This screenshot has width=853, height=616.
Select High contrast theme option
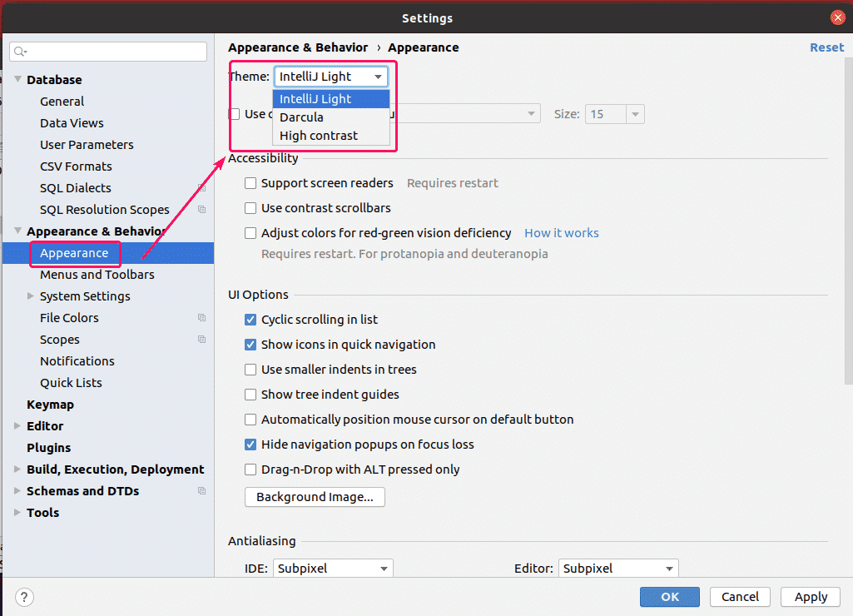tap(331, 136)
